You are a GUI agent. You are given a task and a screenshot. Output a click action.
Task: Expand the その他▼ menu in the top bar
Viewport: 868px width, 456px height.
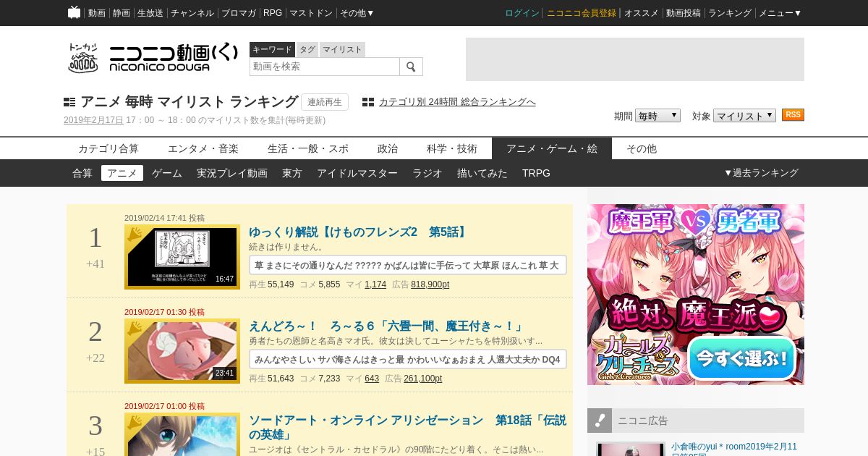(x=357, y=13)
